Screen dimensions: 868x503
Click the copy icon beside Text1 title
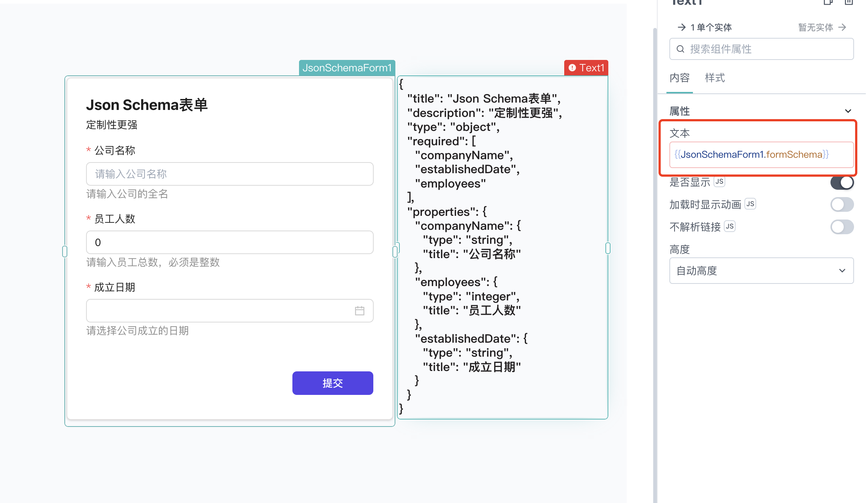click(828, 2)
